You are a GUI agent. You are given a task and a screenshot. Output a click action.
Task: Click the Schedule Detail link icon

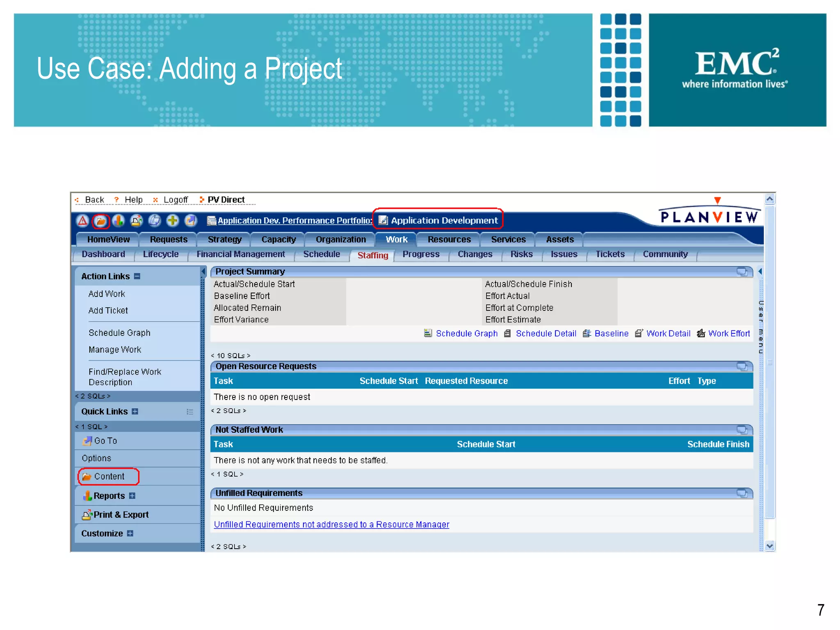[x=507, y=333]
